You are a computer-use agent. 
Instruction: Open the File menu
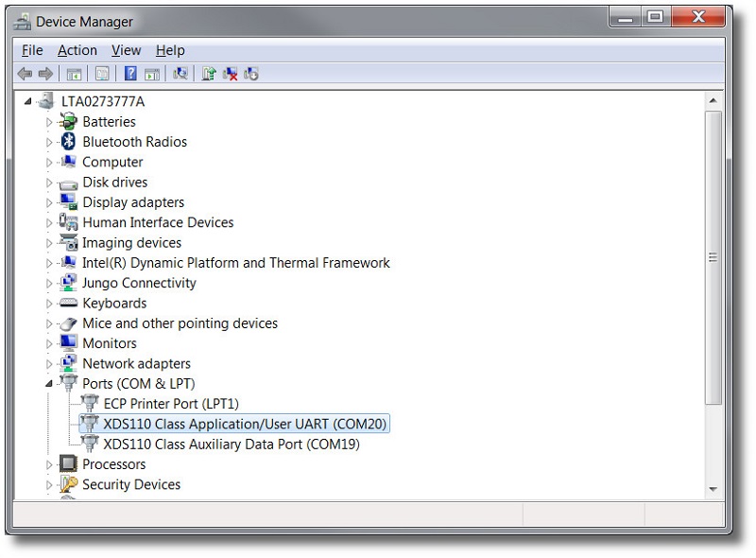coord(31,49)
